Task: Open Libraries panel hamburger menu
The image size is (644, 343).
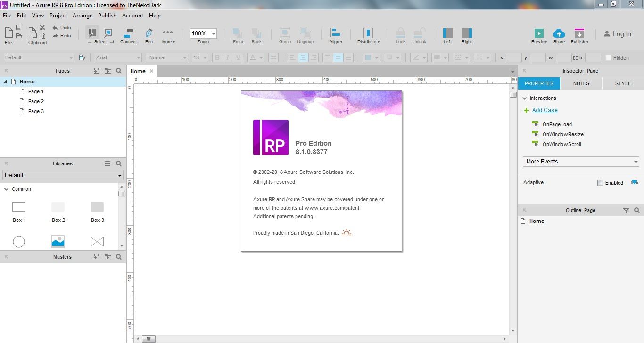Action: tap(107, 163)
